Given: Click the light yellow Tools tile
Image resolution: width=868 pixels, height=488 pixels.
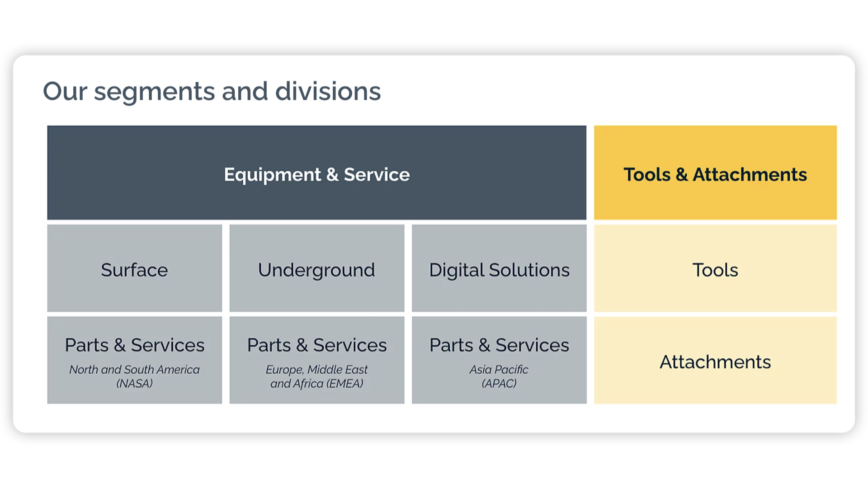Looking at the screenshot, I should pyautogui.click(x=715, y=268).
